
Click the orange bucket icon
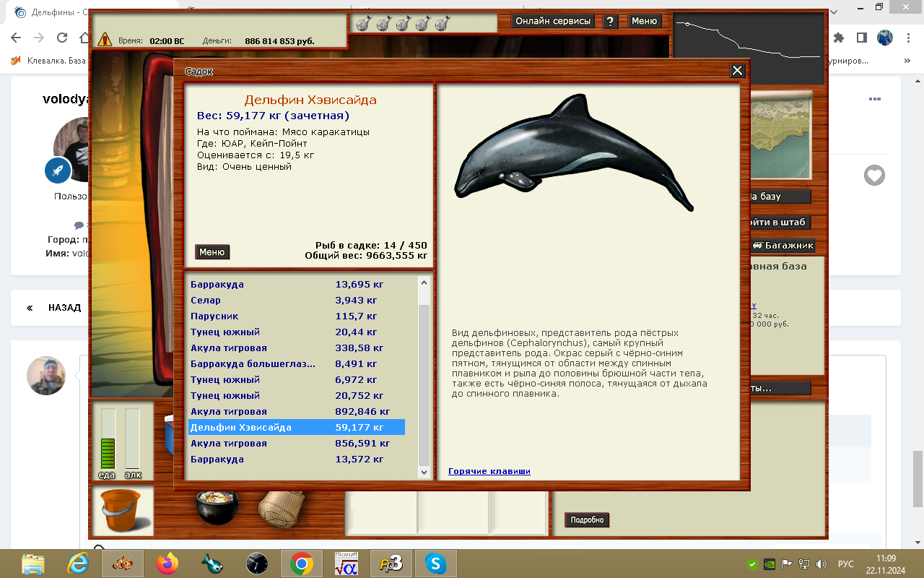(x=123, y=511)
